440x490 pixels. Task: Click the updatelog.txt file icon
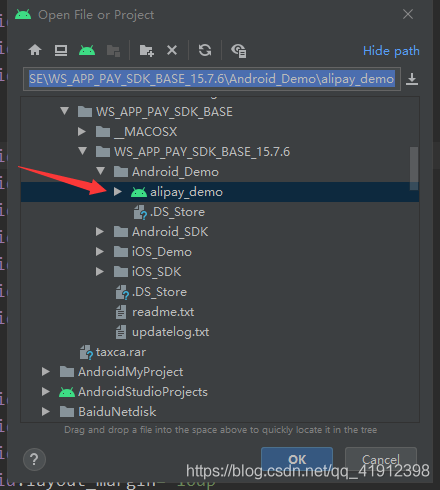pos(121,332)
